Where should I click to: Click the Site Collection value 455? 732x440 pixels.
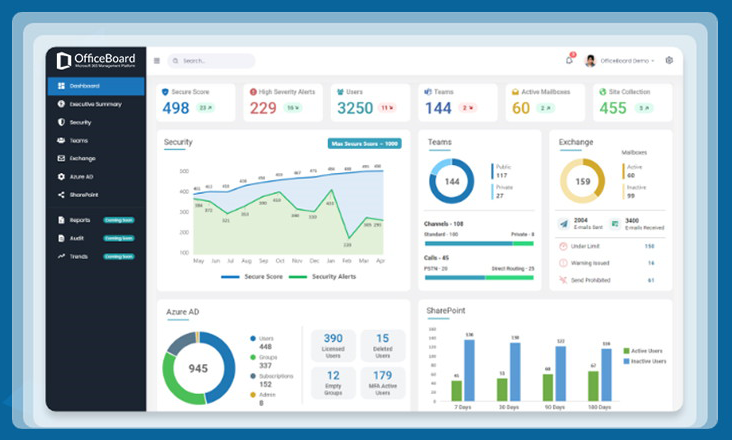[613, 108]
